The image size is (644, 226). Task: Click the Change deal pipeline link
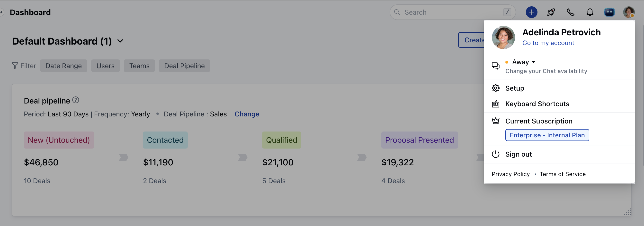coord(247,114)
